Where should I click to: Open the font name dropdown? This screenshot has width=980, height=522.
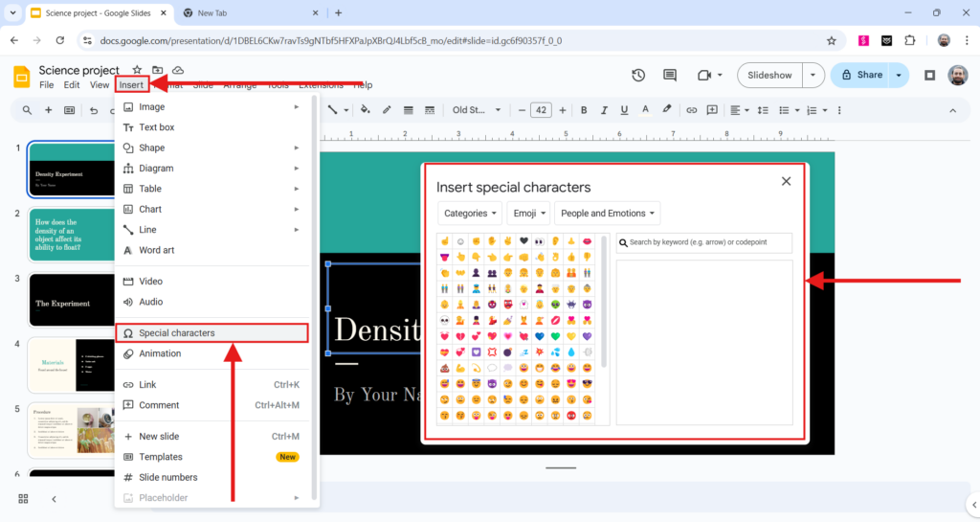[x=477, y=111]
